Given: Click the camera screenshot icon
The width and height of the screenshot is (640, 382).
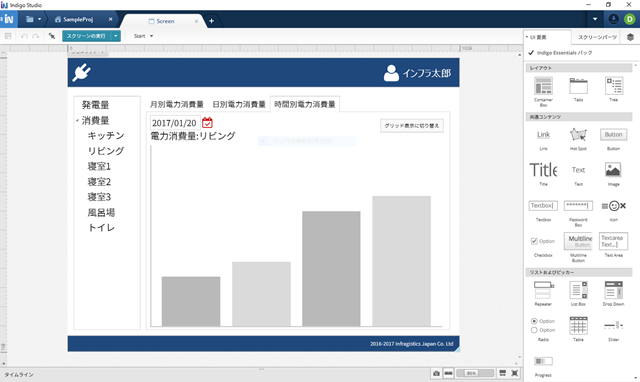Looking at the screenshot, I should pos(436,373).
